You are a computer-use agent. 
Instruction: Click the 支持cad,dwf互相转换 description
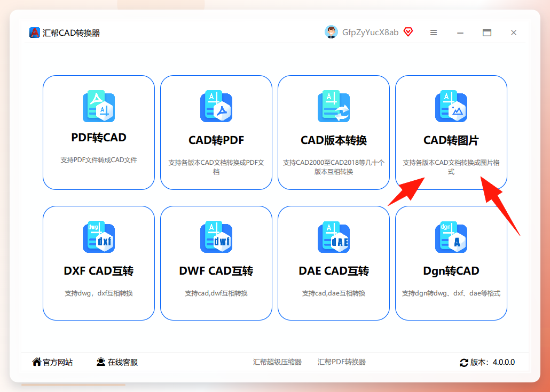(x=216, y=293)
